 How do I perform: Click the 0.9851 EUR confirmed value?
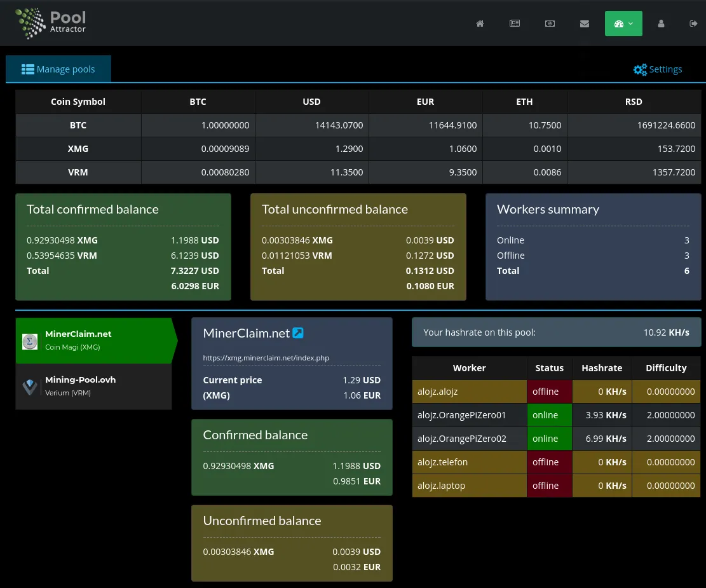coord(356,481)
